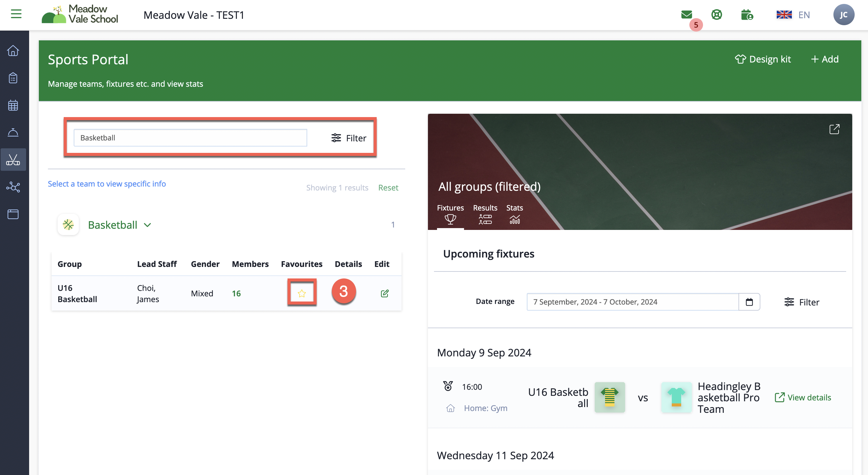This screenshot has width=868, height=475.
Task: Click the Home: Gym location text
Action: (x=486, y=408)
